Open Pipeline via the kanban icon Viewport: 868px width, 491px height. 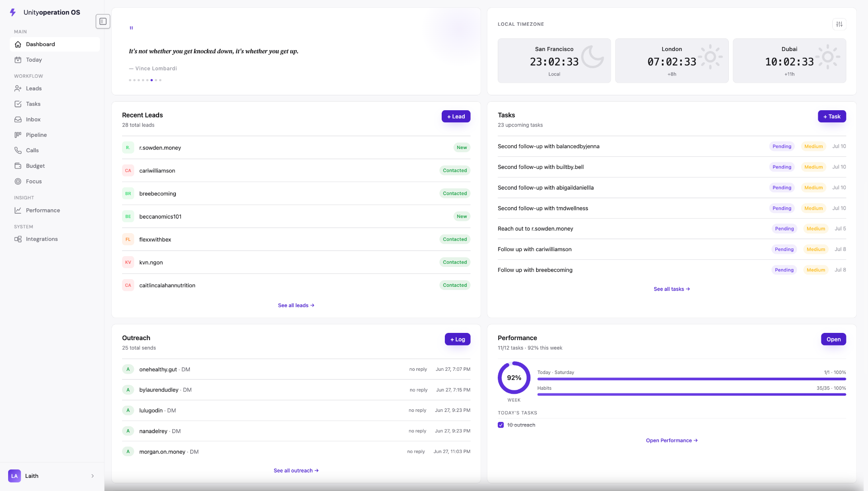18,135
